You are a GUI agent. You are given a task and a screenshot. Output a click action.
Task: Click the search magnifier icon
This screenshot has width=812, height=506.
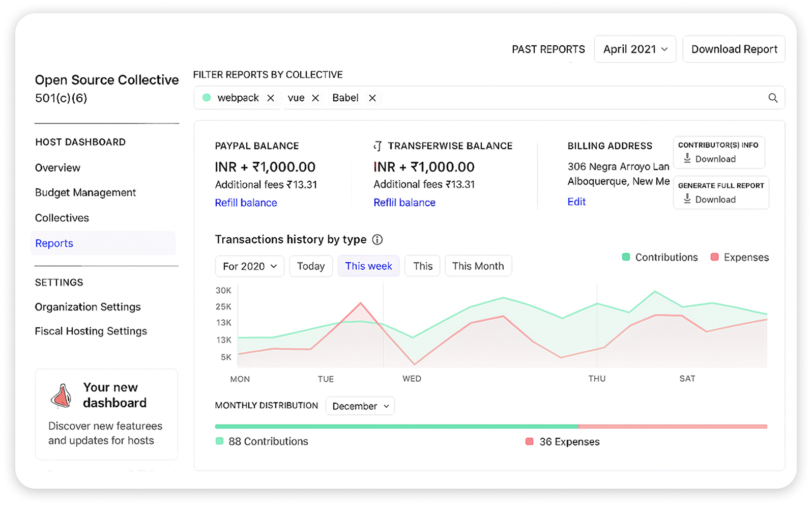(x=773, y=98)
